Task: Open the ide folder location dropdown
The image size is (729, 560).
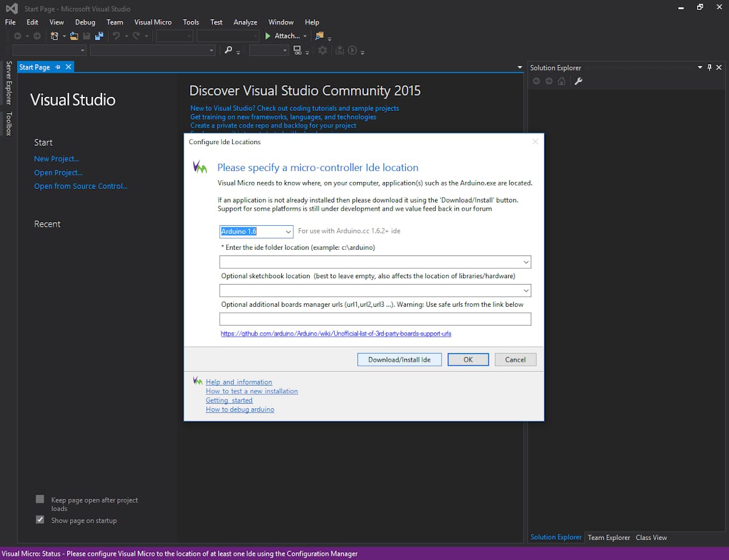Action: click(x=525, y=262)
